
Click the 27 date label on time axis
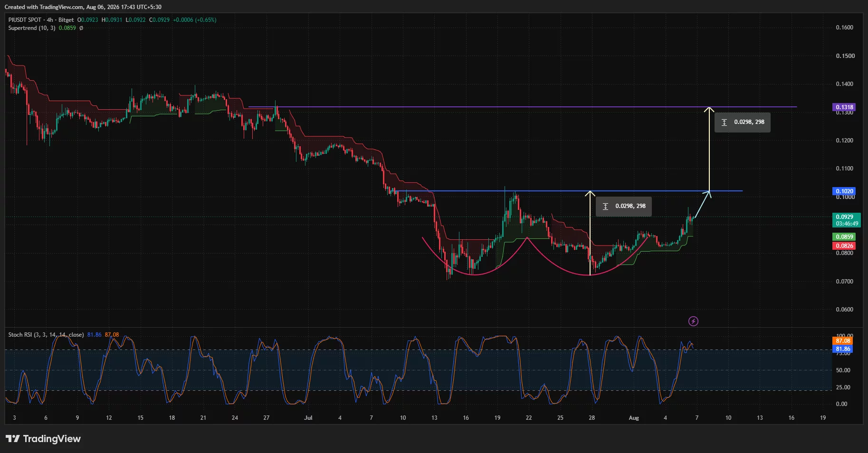click(x=267, y=418)
